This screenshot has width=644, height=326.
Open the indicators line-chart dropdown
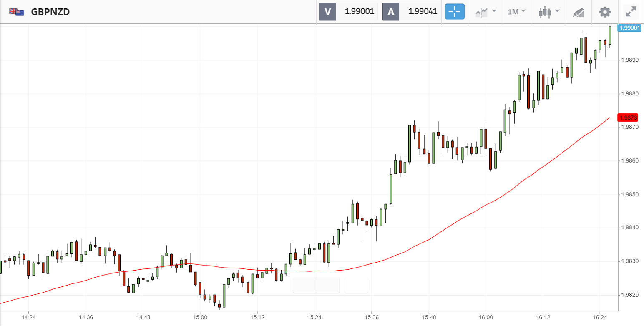click(486, 12)
